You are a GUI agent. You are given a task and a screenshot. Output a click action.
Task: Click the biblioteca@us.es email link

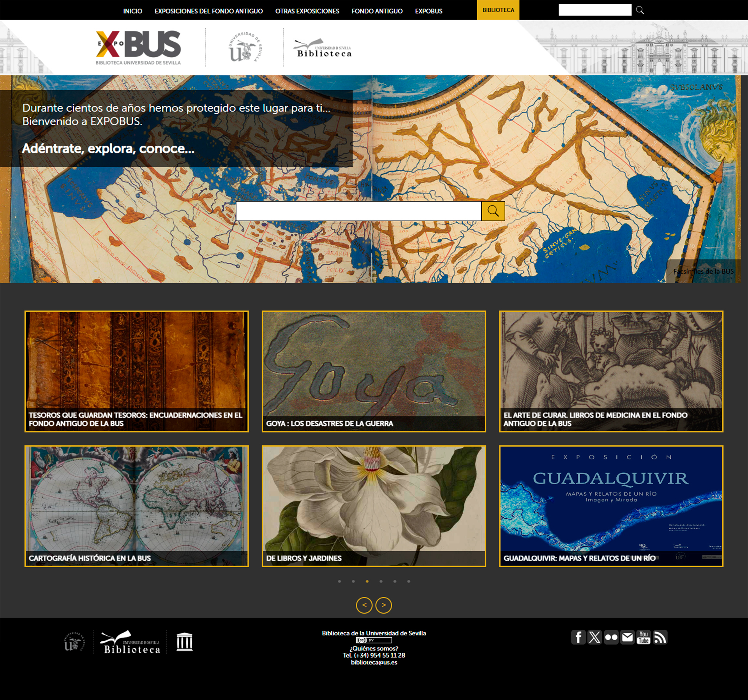coord(374,662)
